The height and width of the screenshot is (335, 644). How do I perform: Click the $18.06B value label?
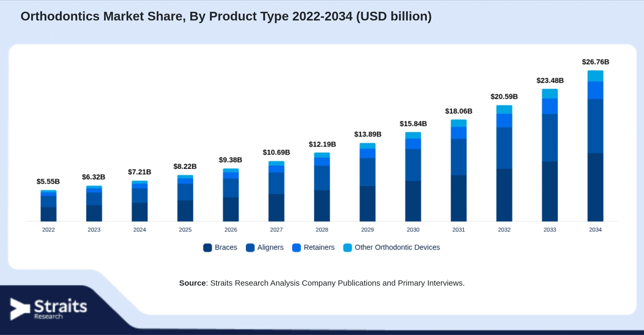click(x=459, y=111)
